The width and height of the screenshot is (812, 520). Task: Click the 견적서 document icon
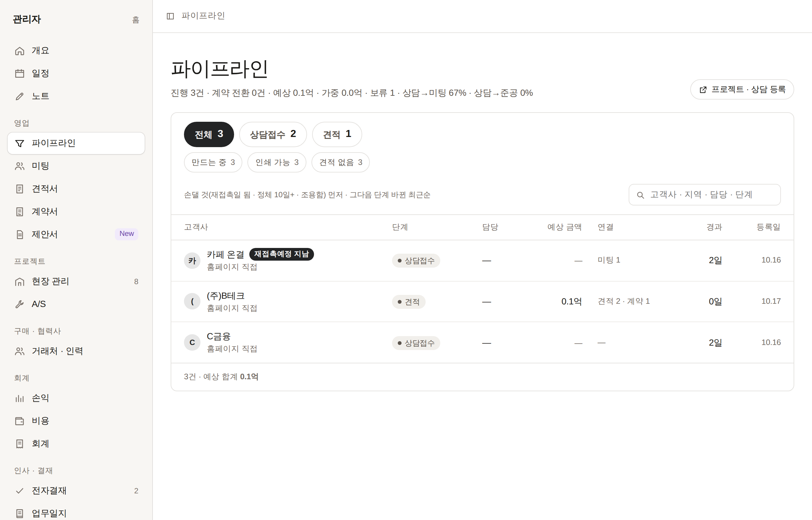[20, 189]
